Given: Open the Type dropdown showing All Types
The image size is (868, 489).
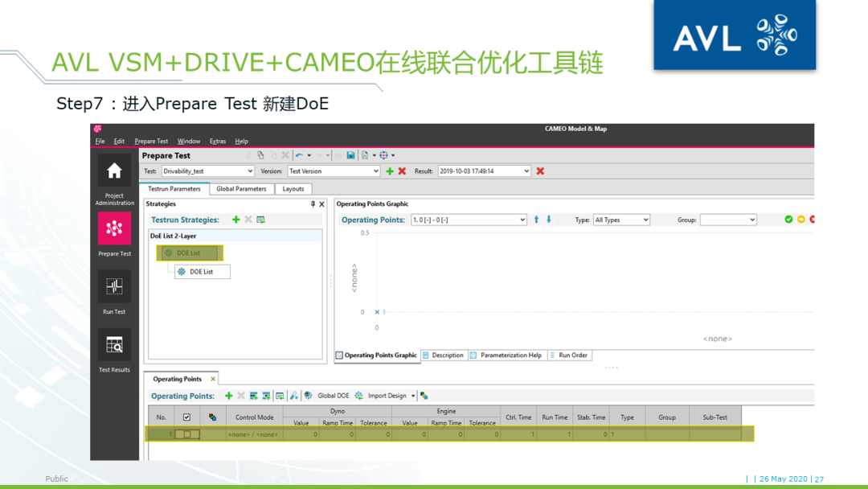Looking at the screenshot, I should [x=620, y=219].
